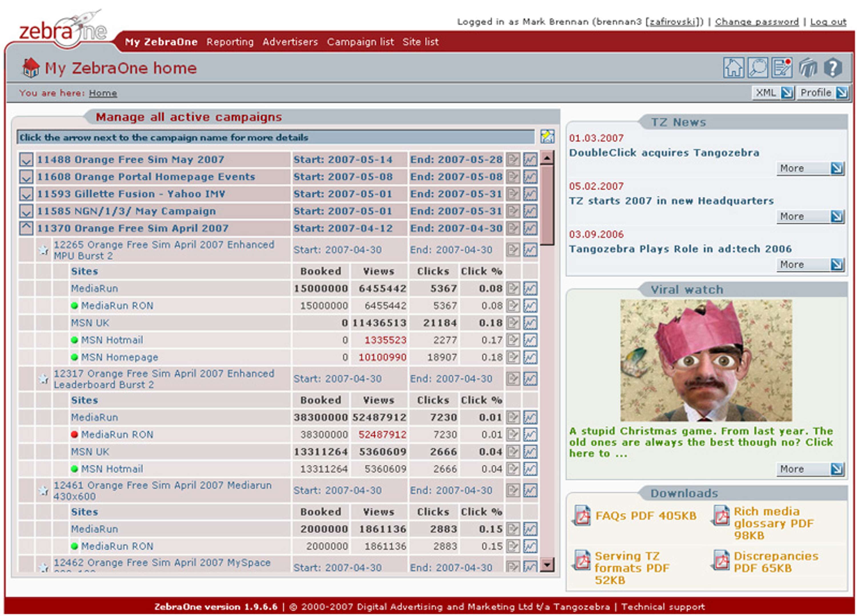Open the magnifier search icon in header

point(757,68)
